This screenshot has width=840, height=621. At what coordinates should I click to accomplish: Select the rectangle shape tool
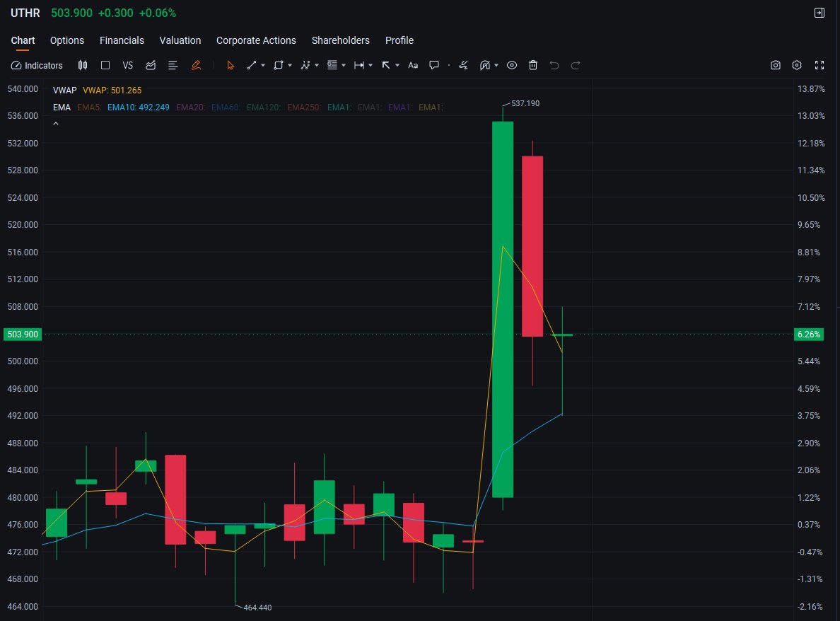(278, 65)
